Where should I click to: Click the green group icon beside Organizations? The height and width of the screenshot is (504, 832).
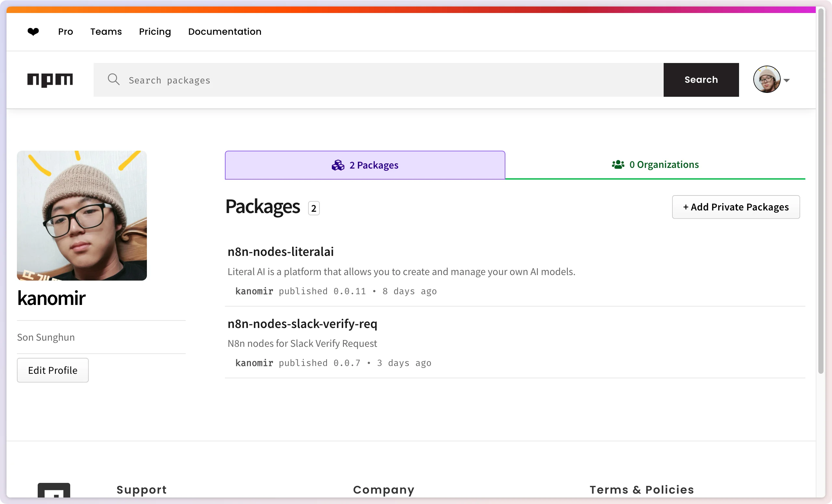click(617, 164)
